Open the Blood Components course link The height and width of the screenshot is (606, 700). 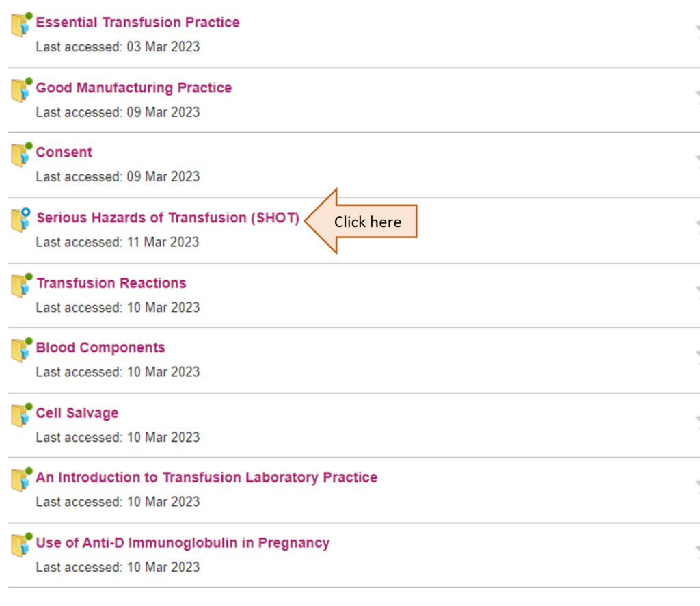[100, 347]
